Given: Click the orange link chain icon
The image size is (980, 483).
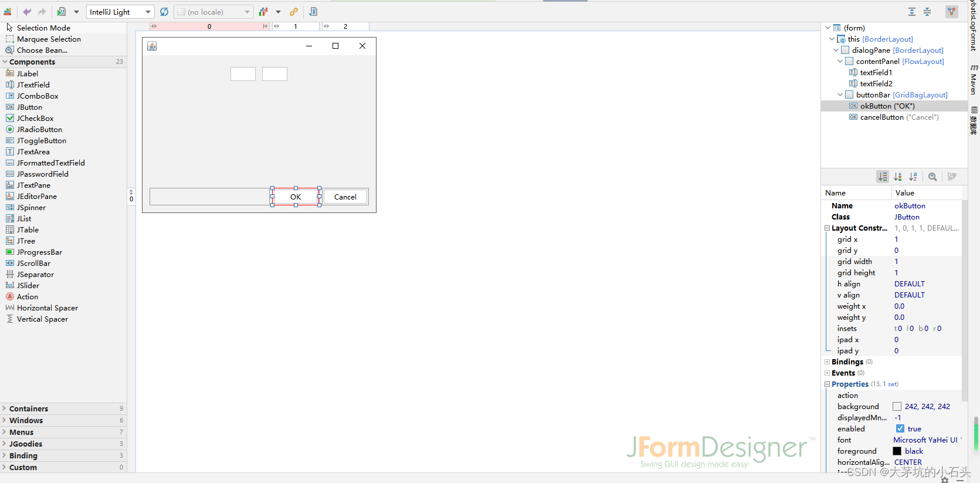Looking at the screenshot, I should 294,12.
